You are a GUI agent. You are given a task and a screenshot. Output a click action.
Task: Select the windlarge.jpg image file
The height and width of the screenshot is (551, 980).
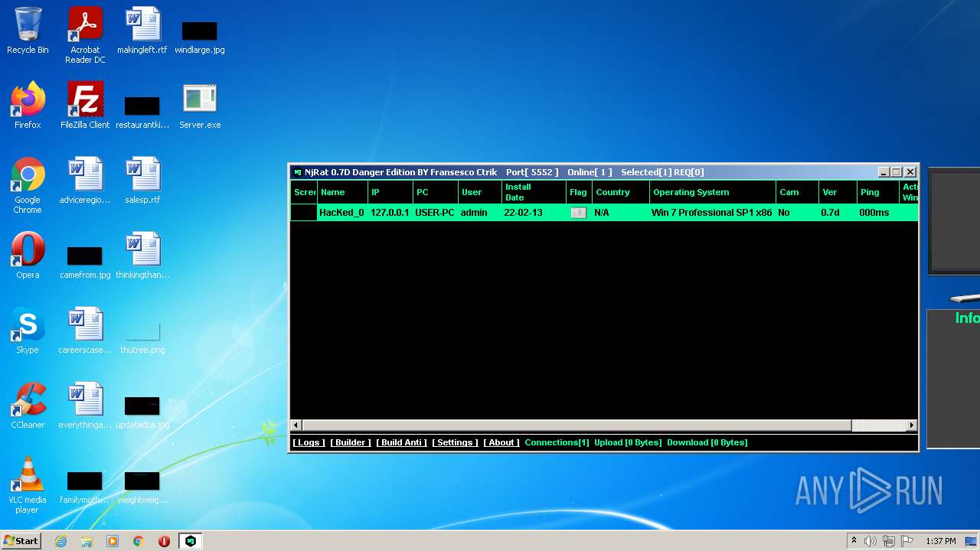coord(200,36)
